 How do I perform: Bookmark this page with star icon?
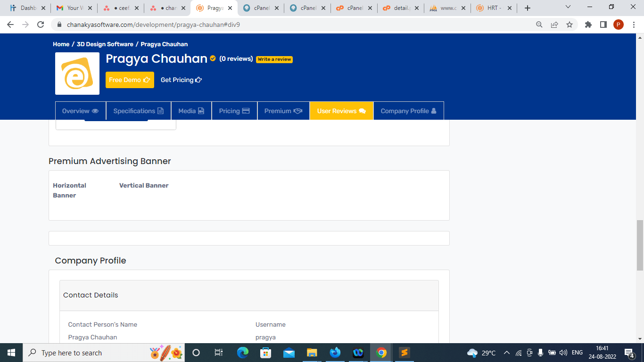(x=570, y=25)
